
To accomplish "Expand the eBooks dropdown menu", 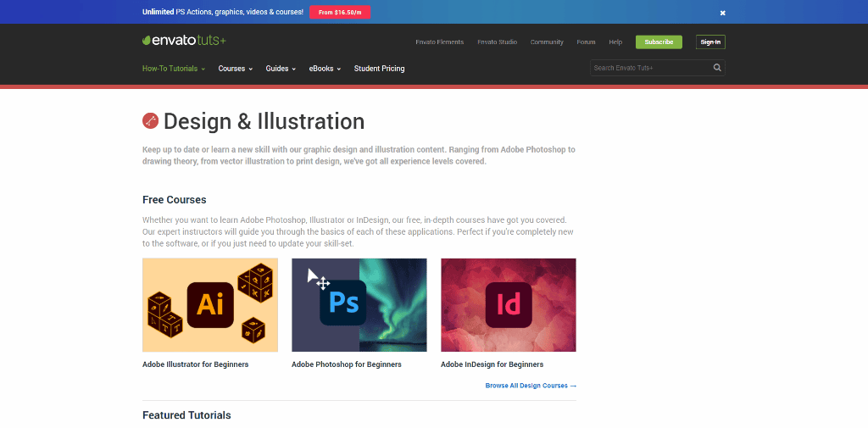I will tap(325, 69).
